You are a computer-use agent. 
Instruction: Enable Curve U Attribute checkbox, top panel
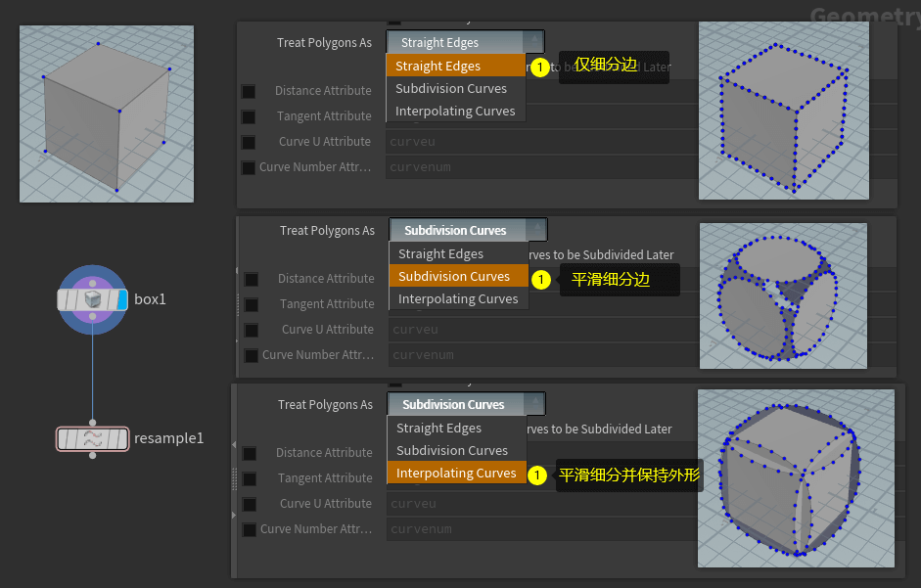click(x=249, y=142)
